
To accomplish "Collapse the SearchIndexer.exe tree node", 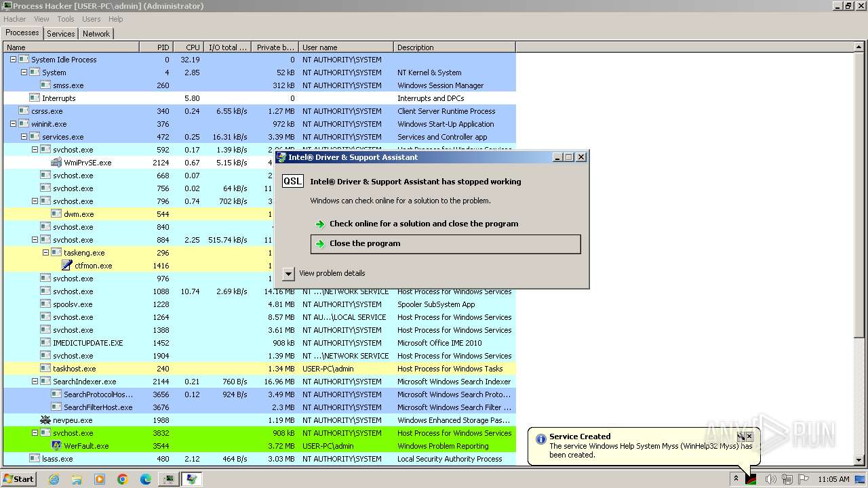I will click(x=35, y=382).
